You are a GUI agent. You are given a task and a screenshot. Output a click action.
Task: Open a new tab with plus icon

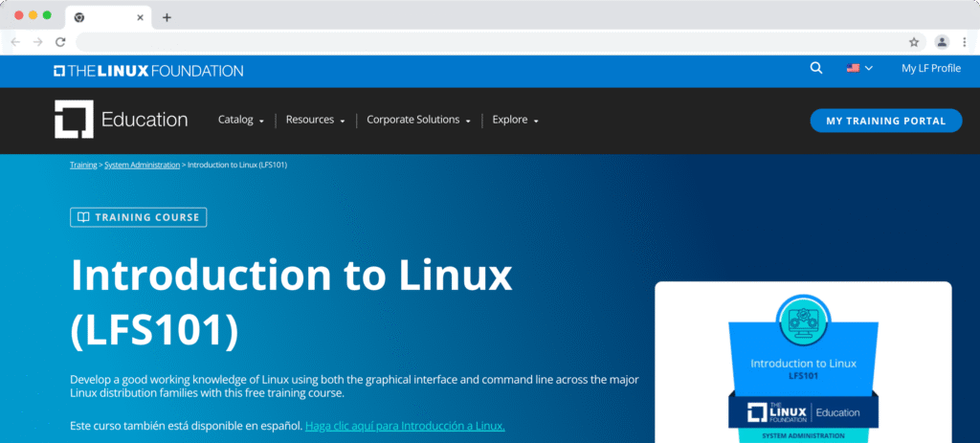tap(167, 17)
